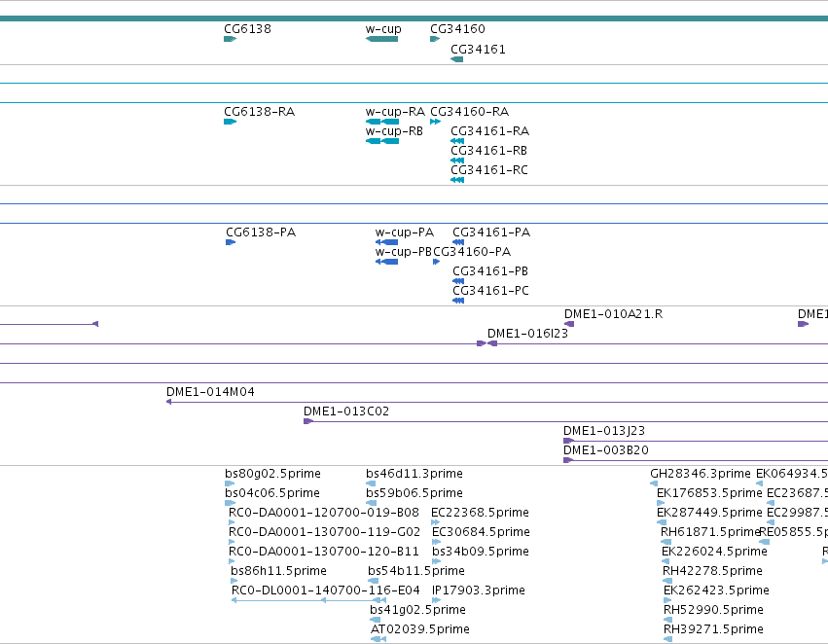Click the teal chromosome overview bar
828x644 pixels.
[x=414, y=18]
